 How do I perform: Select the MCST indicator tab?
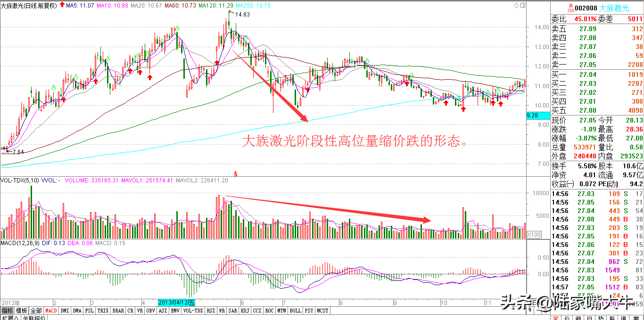click(322, 311)
